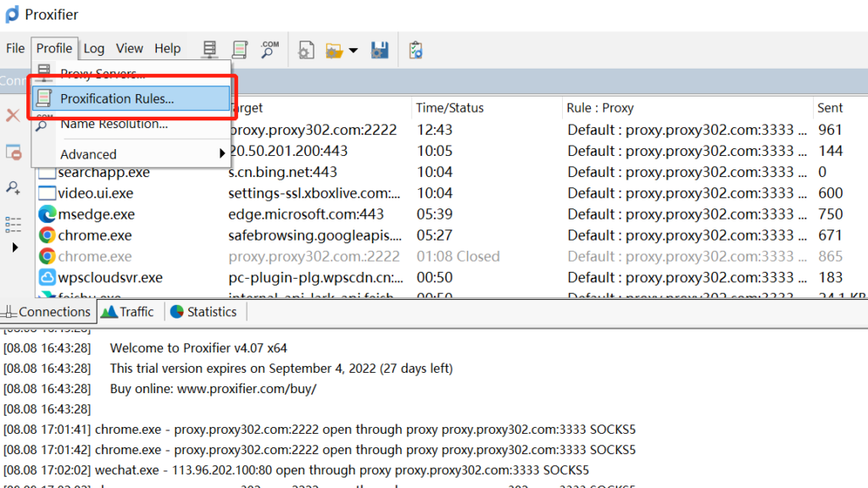Image resolution: width=868 pixels, height=488 pixels.
Task: Open Proxification Rules from Profile menu
Action: click(x=117, y=98)
